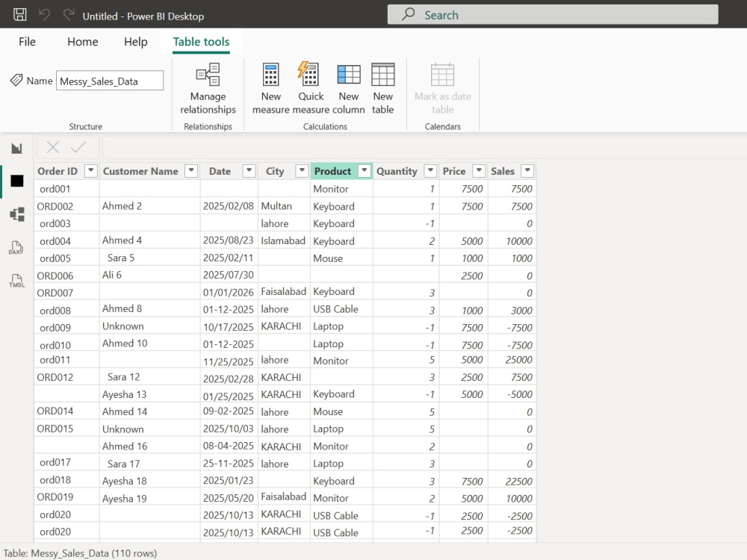This screenshot has width=747, height=560.
Task: Select the Date column header
Action: pyautogui.click(x=220, y=171)
